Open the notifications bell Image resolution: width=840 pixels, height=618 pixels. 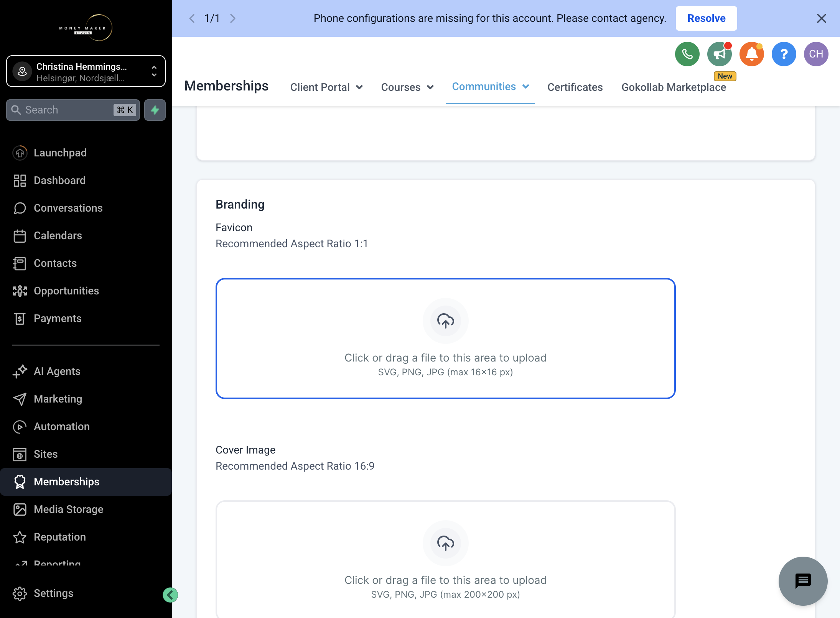click(x=751, y=54)
